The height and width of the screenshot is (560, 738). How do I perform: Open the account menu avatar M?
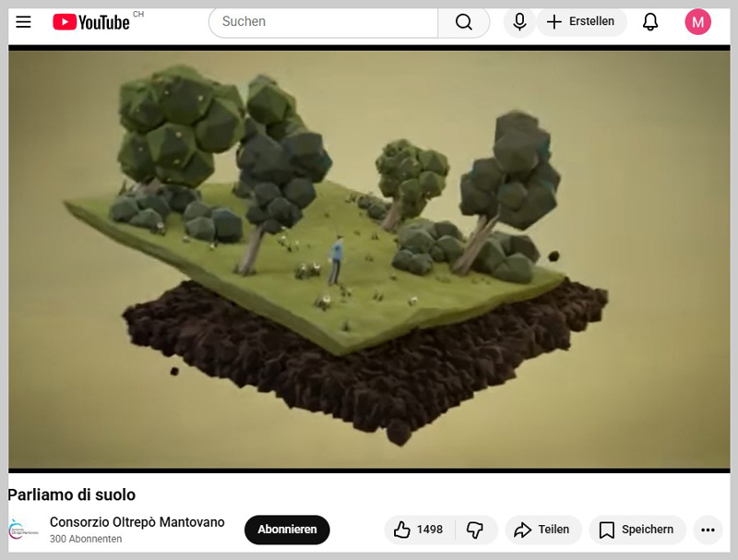click(697, 22)
